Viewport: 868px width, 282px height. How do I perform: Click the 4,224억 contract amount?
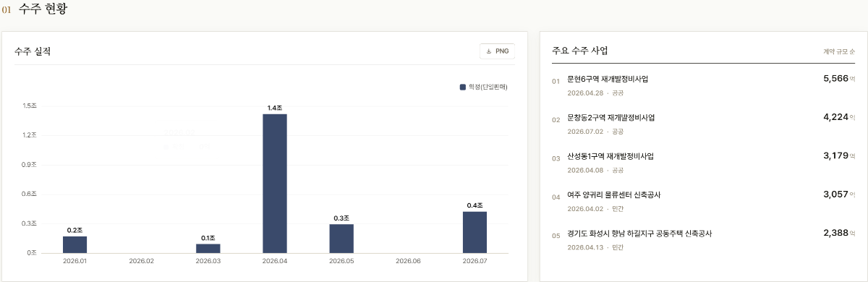(839, 117)
